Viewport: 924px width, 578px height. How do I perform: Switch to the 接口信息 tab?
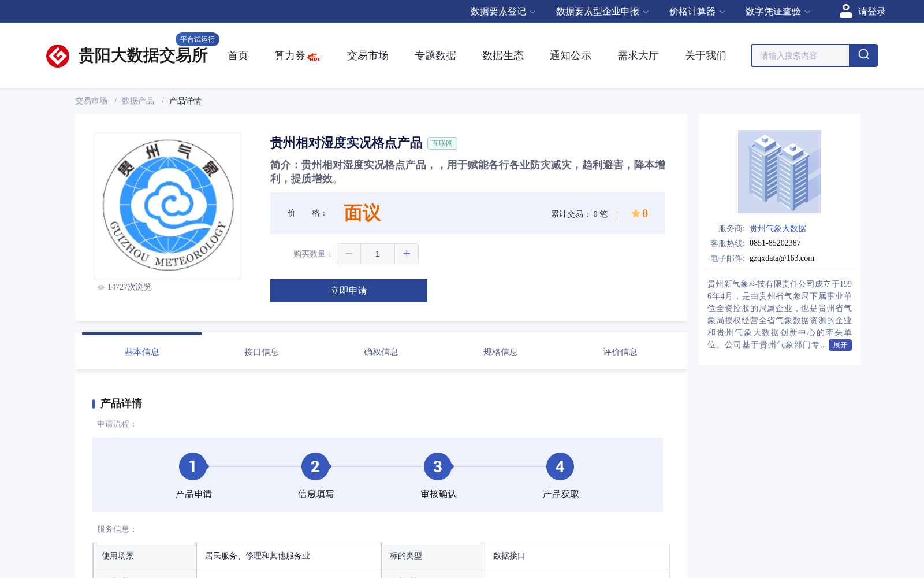tap(262, 352)
